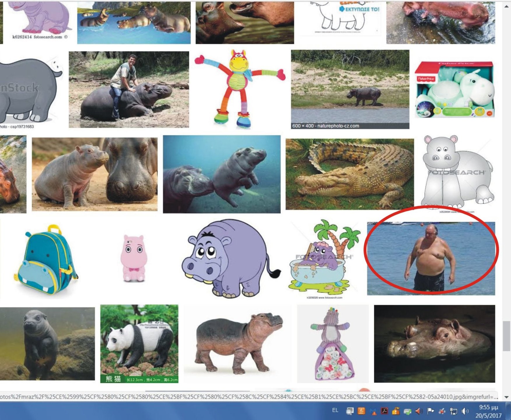Click the network connection tray icon
The width and height of the screenshot is (511, 420).
[x=454, y=411]
